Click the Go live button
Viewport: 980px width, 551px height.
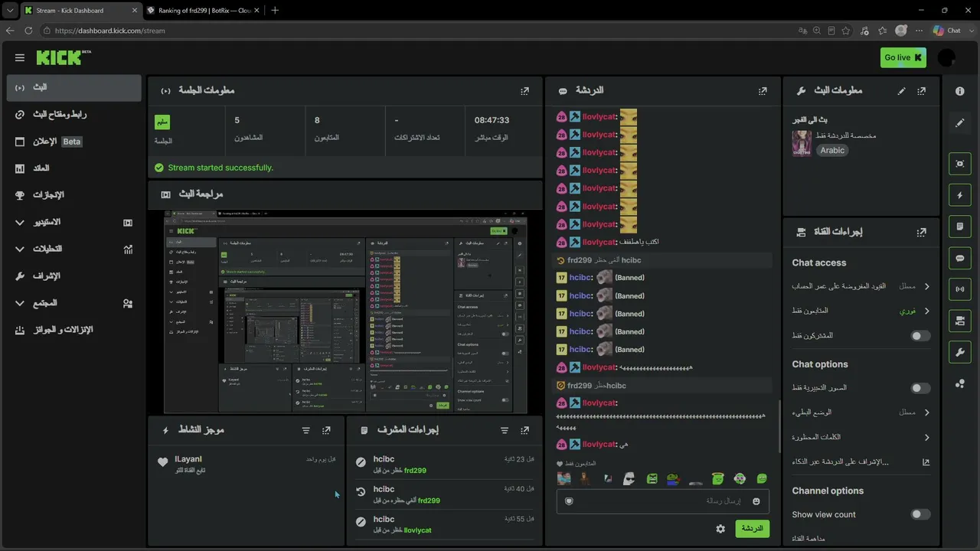click(x=903, y=57)
